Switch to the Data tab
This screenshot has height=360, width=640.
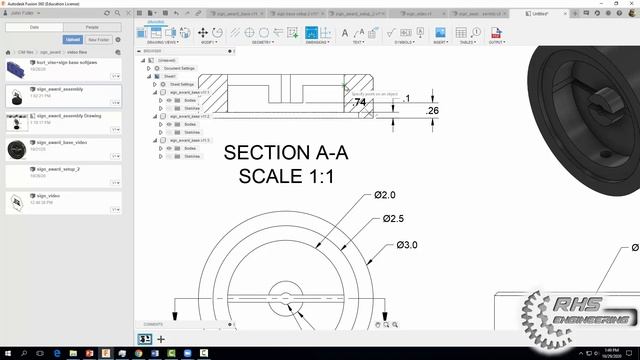[x=34, y=27]
